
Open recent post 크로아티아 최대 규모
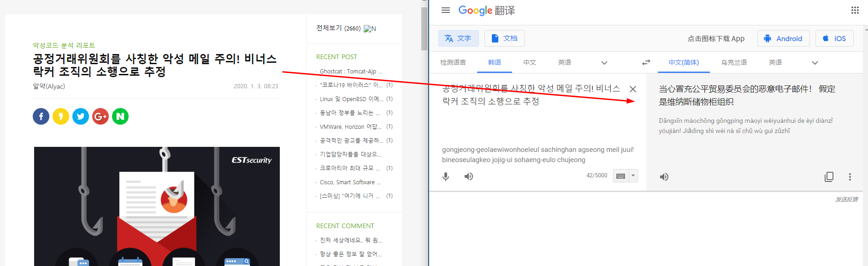(350, 168)
